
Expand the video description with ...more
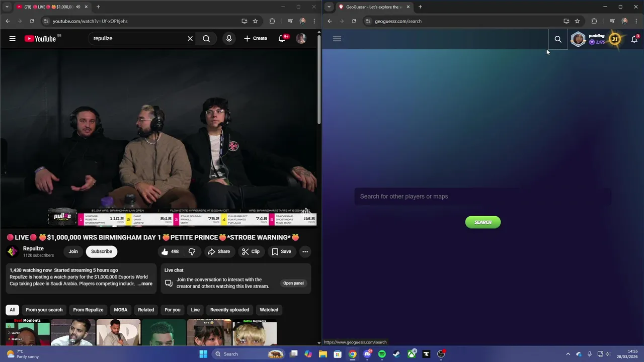point(145,284)
